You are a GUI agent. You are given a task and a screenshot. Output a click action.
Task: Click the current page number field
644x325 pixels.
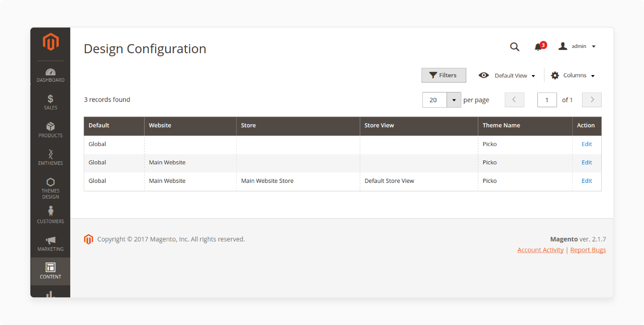coord(547,100)
